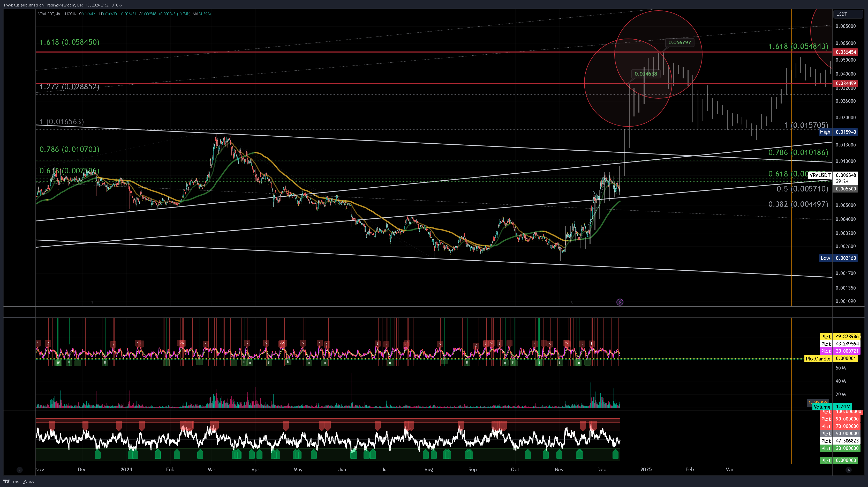This screenshot has height=487, width=868.
Task: Click the 60 M volume axis tick
Action: (841, 368)
